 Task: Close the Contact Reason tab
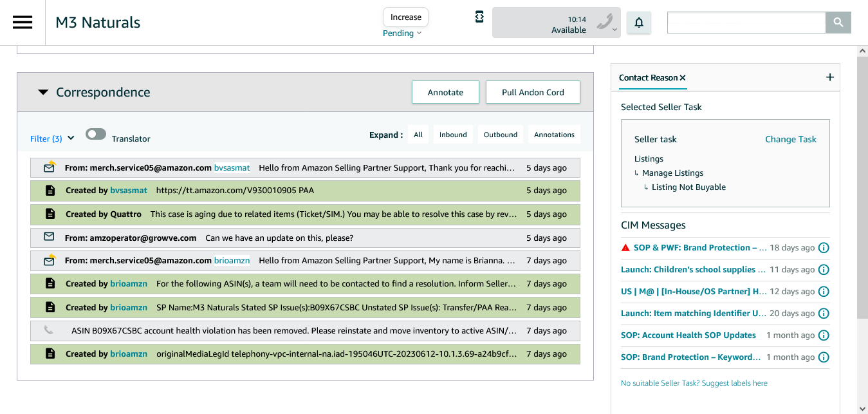(683, 78)
